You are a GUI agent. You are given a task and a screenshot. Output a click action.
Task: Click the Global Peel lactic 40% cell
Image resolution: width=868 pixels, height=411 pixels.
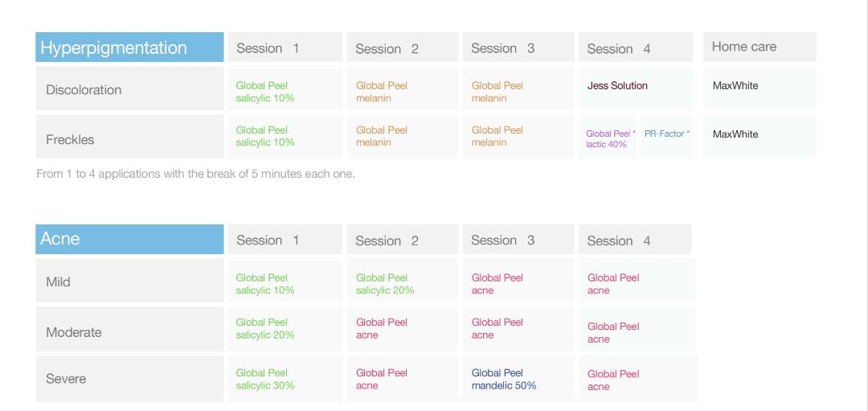pos(609,138)
